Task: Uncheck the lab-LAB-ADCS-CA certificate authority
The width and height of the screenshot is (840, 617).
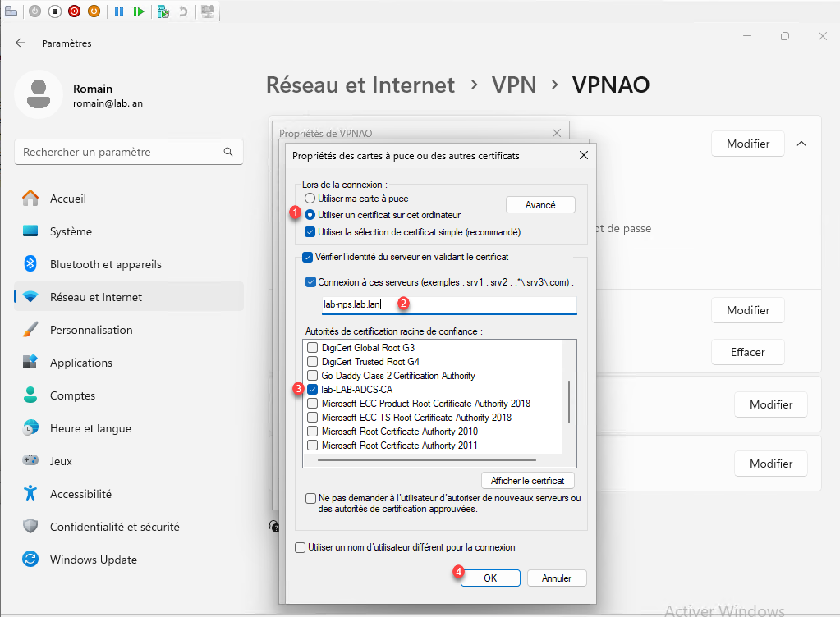Action: (312, 390)
